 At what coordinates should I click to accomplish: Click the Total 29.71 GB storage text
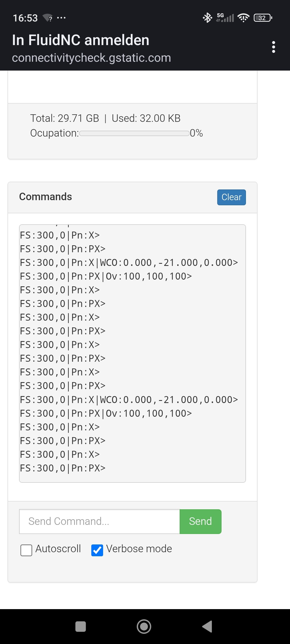pyautogui.click(x=64, y=118)
